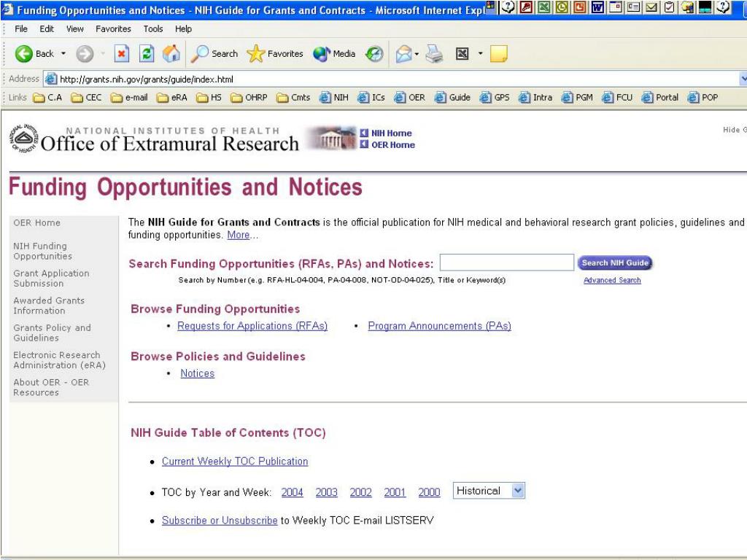Click the Search NIH Guide button

[614, 262]
